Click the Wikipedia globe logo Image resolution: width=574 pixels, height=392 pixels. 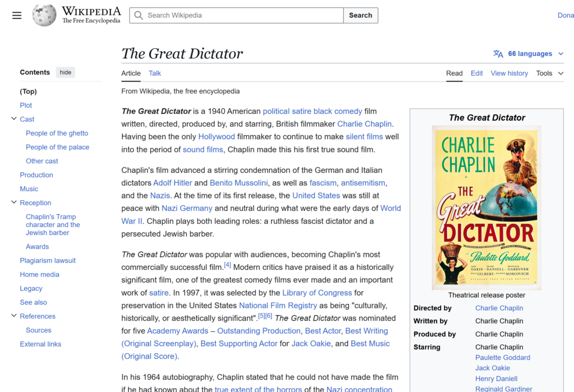(x=44, y=15)
